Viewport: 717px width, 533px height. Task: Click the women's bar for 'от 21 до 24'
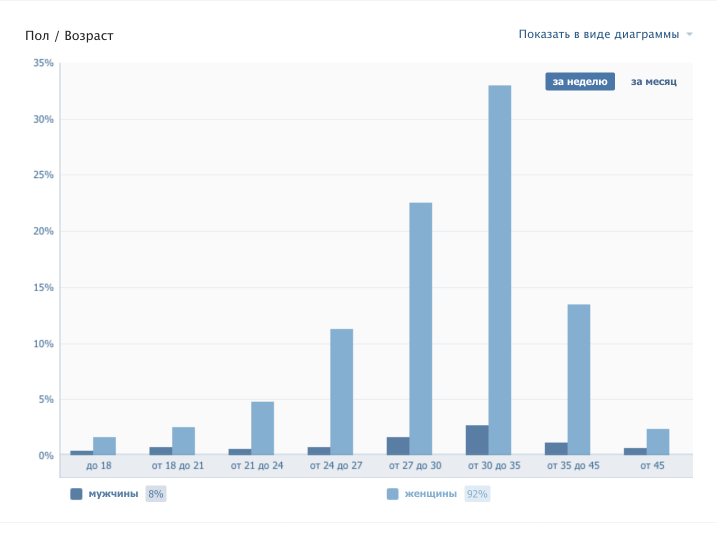(x=262, y=428)
